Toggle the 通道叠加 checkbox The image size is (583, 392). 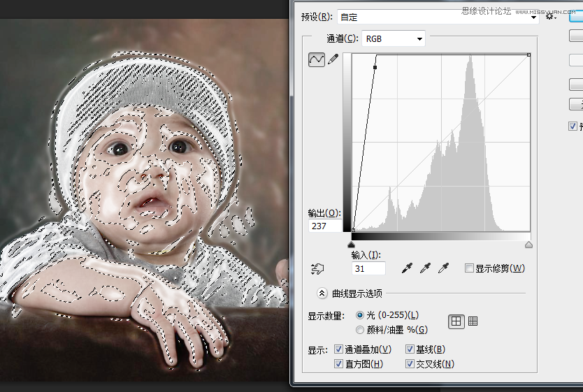tap(338, 349)
